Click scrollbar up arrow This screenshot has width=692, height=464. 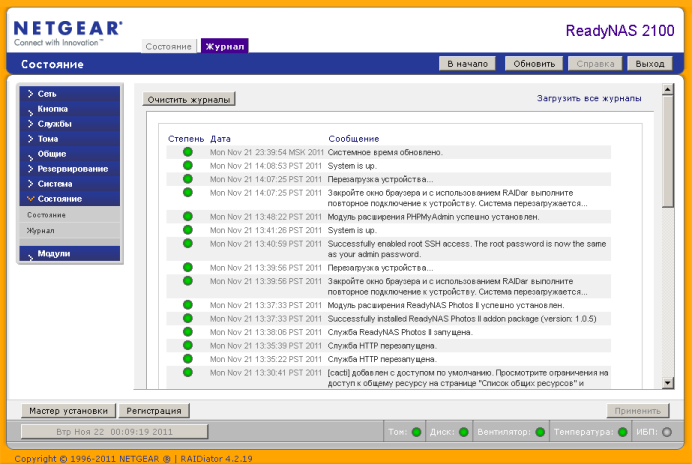(x=668, y=89)
